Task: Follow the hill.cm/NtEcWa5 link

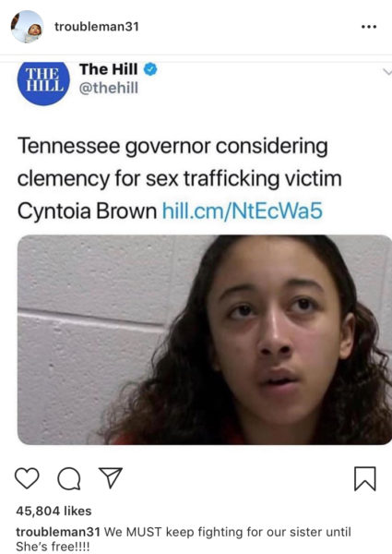Action: click(242, 211)
